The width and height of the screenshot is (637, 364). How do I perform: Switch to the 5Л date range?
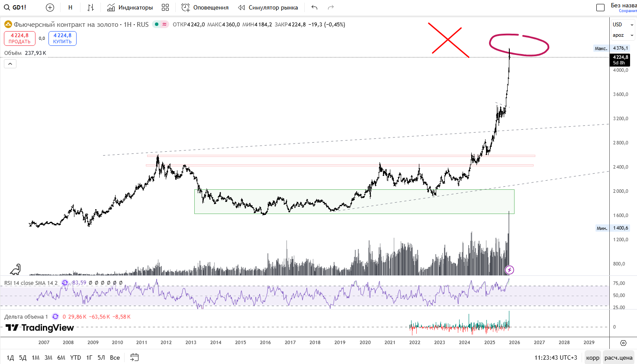101,358
